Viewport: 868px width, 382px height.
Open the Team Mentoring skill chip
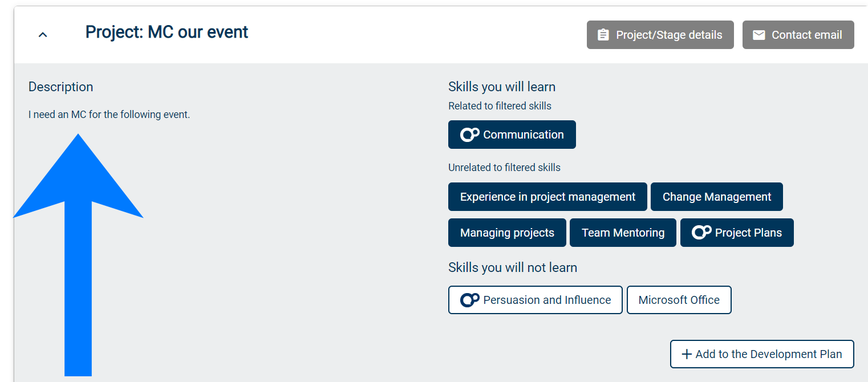623,233
